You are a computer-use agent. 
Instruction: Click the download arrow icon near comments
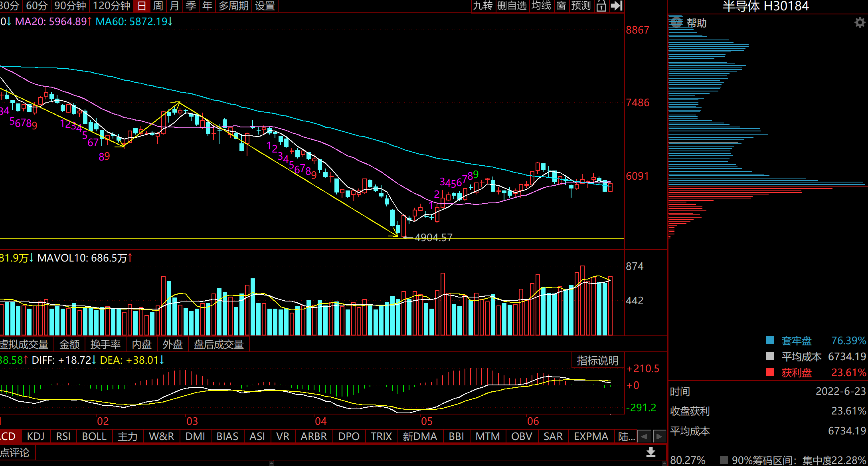651,452
